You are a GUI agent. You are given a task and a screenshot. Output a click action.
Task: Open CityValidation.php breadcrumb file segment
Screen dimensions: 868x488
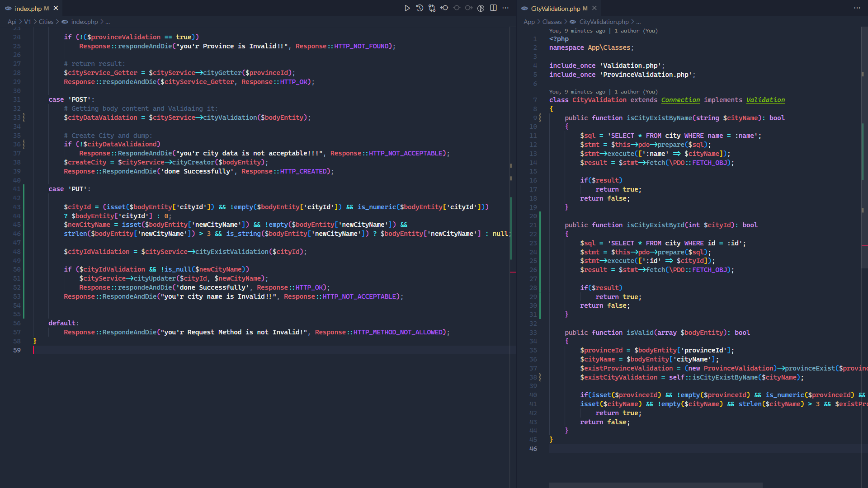[604, 22]
